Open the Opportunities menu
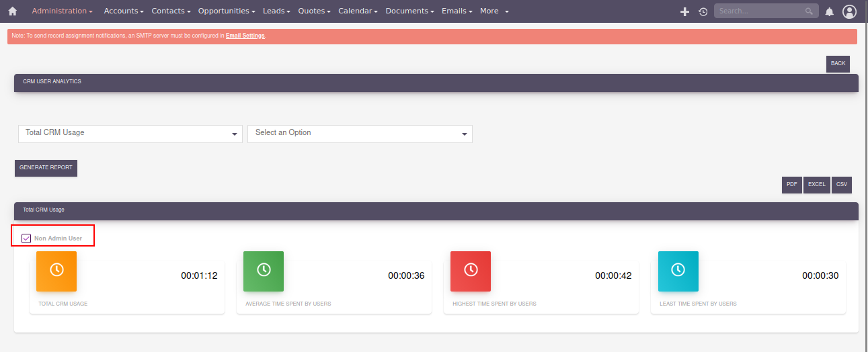 (x=227, y=11)
